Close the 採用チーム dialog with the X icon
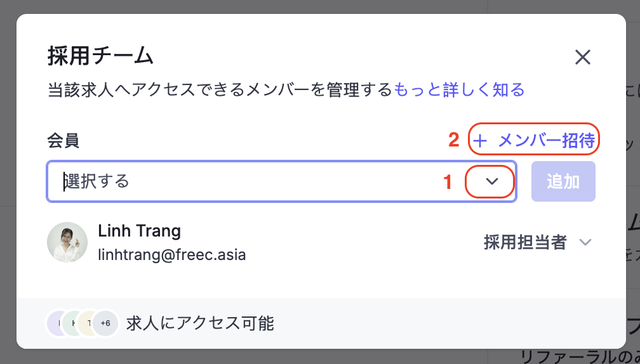 coord(582,57)
